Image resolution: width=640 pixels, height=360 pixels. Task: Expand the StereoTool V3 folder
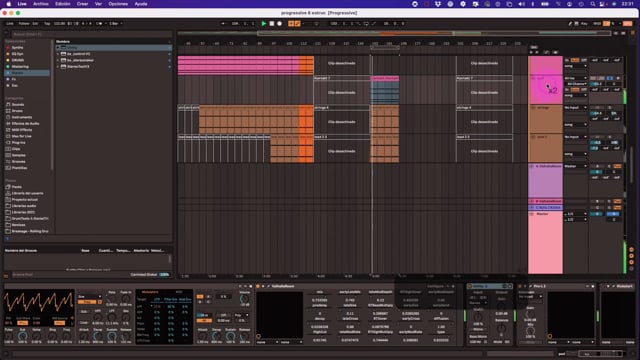point(58,67)
